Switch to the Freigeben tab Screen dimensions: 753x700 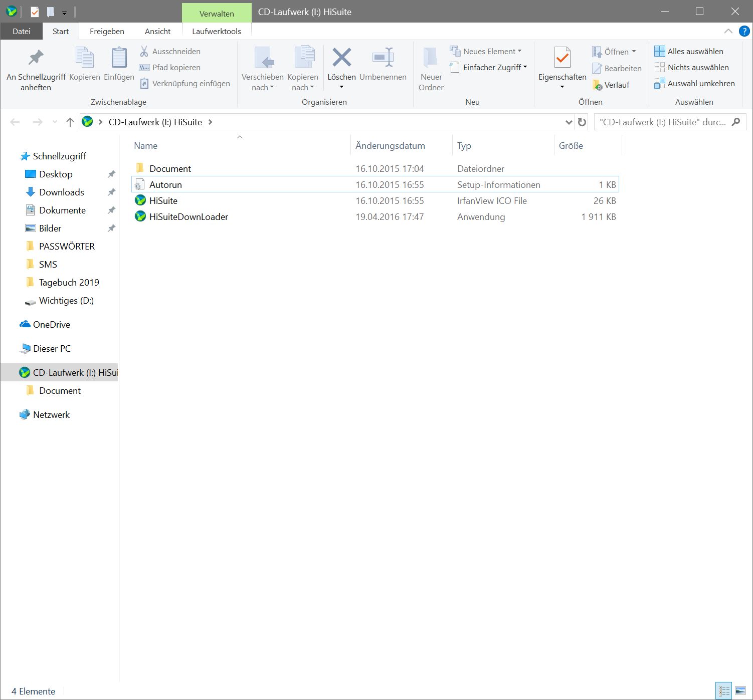(x=107, y=31)
